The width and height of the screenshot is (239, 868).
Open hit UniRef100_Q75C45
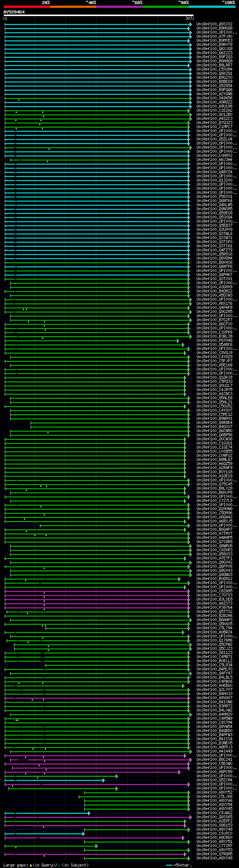[214, 484]
